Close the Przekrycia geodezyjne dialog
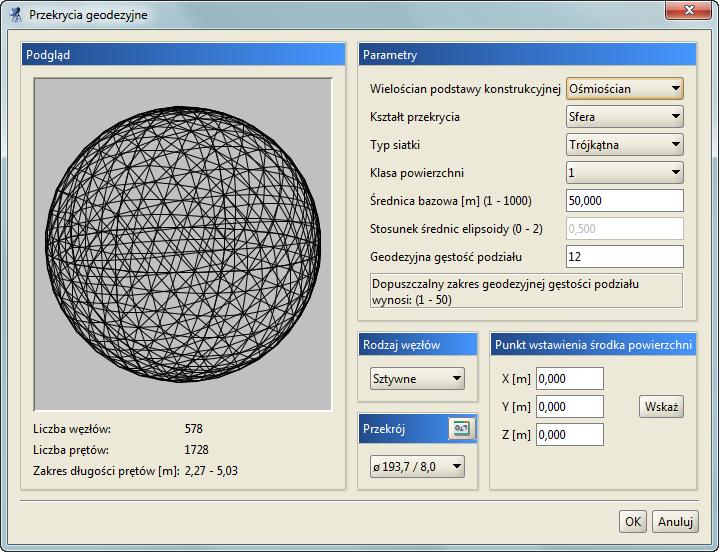This screenshot has height=552, width=719. 689,10
